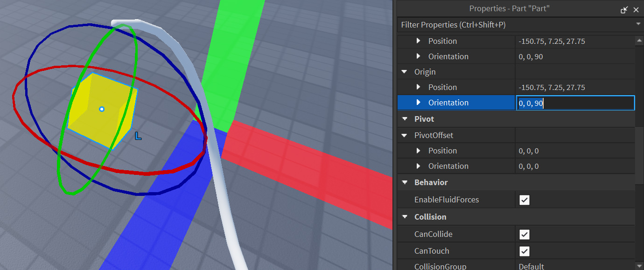Image resolution: width=644 pixels, height=270 pixels.
Task: Click the CanCollide property label
Action: pos(434,234)
